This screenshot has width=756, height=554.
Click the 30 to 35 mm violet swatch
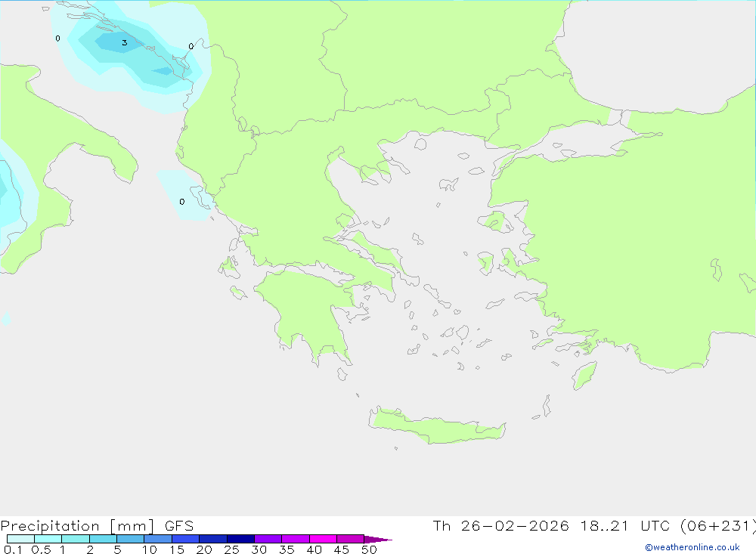268,539
